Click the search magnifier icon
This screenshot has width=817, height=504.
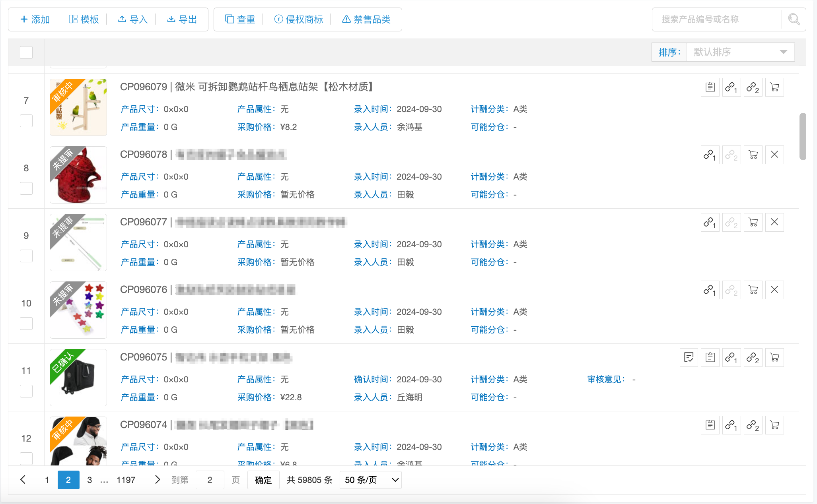point(794,19)
